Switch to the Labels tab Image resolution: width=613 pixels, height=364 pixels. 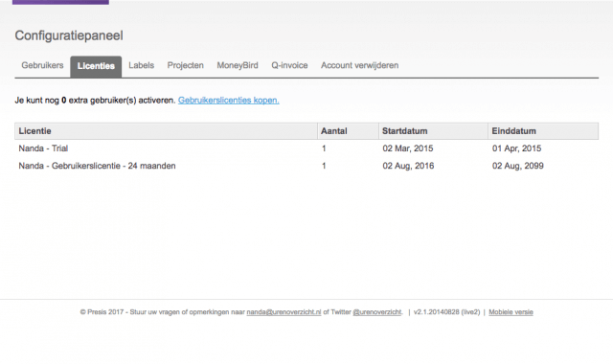coord(141,65)
